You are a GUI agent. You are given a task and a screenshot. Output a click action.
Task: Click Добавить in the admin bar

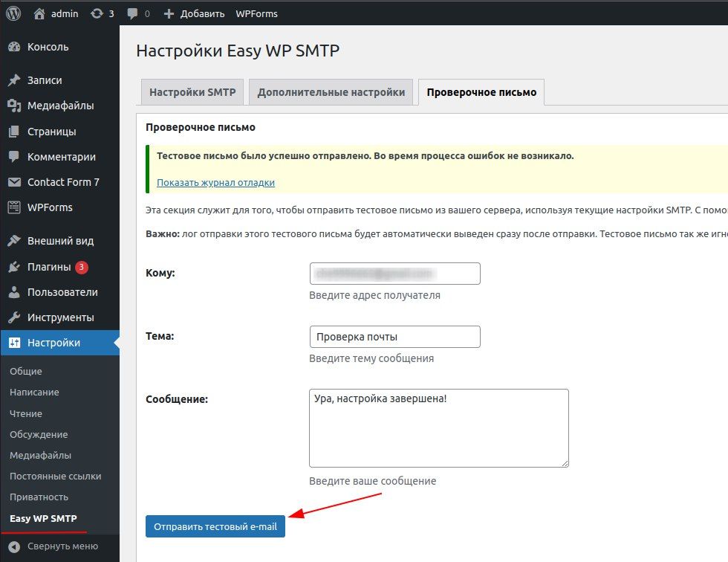pos(202,14)
